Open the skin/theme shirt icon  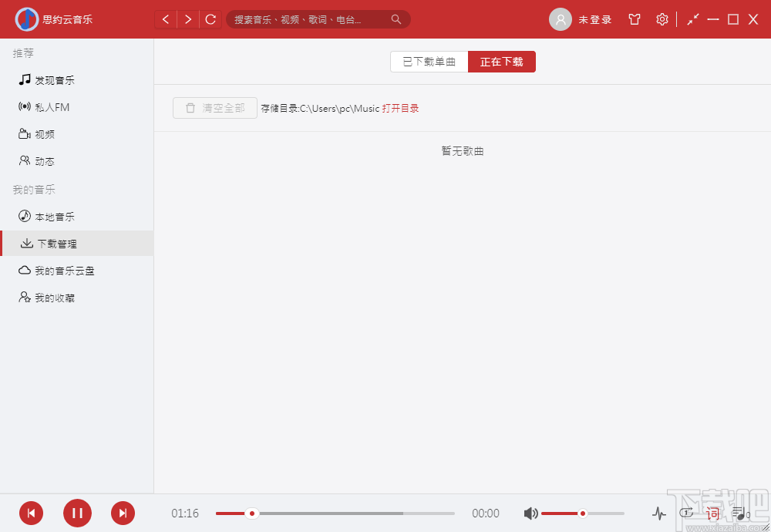point(634,19)
